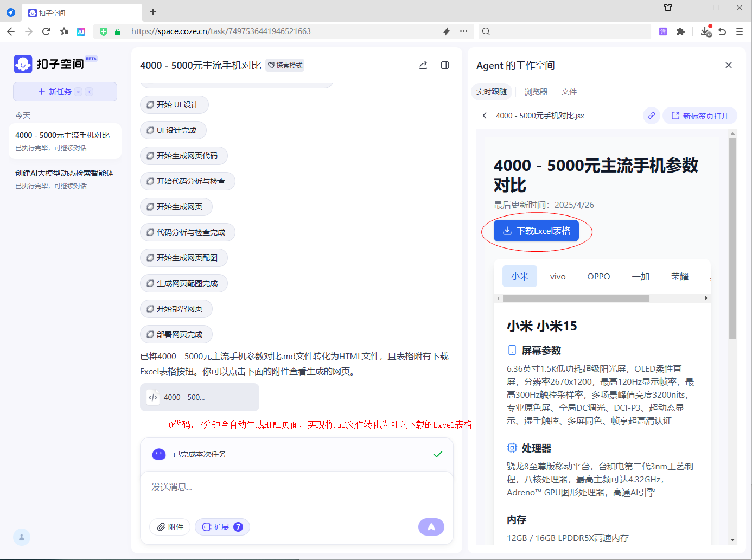
Task: Click the 已完成本次任务 status bar
Action: pos(297,454)
